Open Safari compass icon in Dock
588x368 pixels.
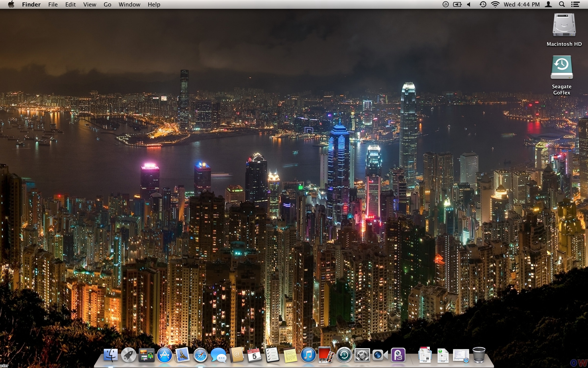[200, 355]
